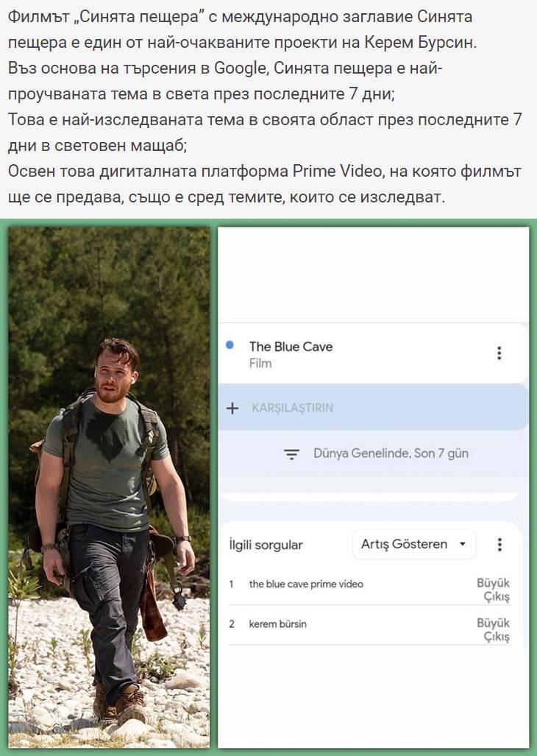Open the filter icon before Dünya Genelinde
Screen dimensions: 537x756
pyautogui.click(x=291, y=453)
